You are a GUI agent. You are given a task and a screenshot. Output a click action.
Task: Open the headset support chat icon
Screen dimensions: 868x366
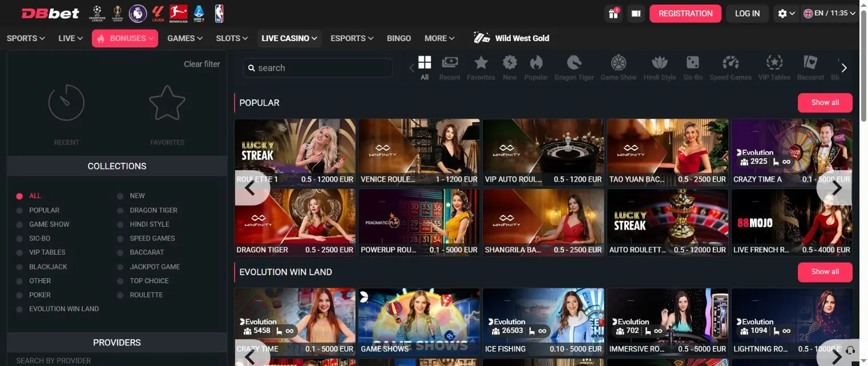click(850, 350)
